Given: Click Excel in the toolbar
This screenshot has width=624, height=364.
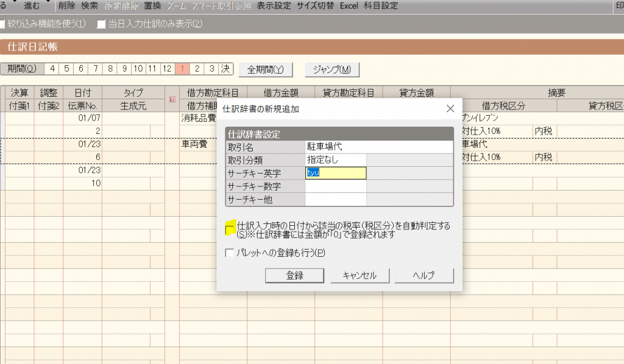Looking at the screenshot, I should pyautogui.click(x=349, y=6).
